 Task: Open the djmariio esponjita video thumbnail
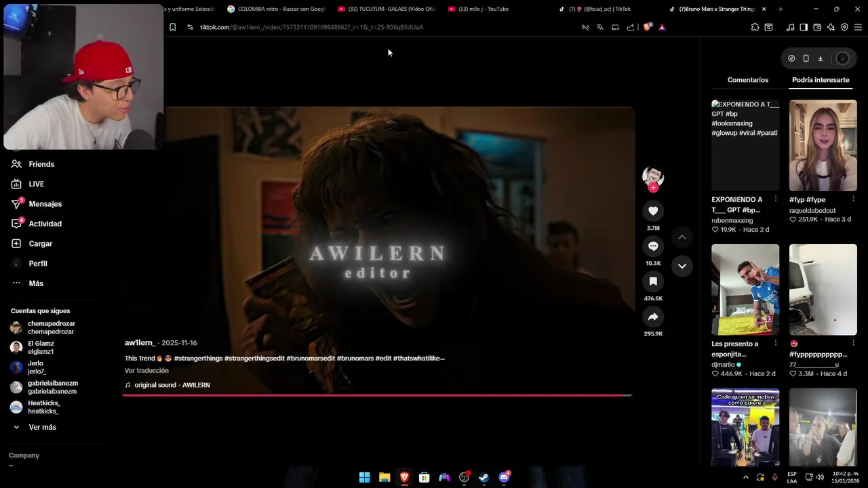(745, 289)
